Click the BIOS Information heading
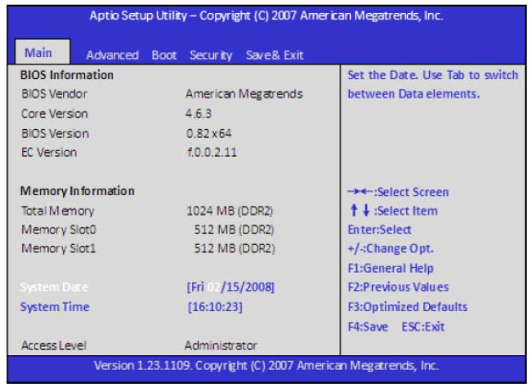The height and width of the screenshot is (392, 532). tap(67, 75)
